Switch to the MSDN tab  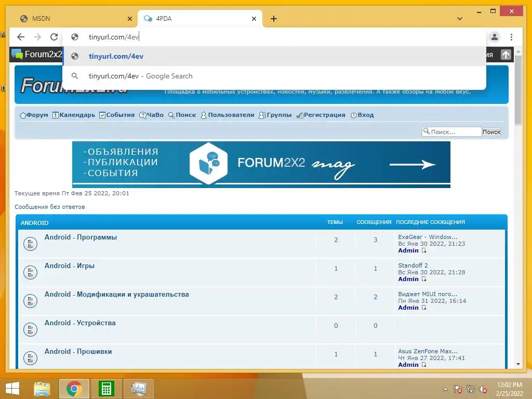pyautogui.click(x=76, y=19)
